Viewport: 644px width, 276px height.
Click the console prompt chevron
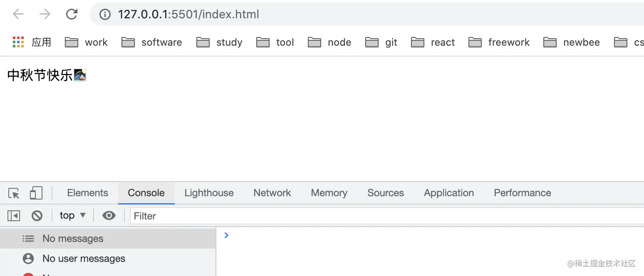click(x=227, y=235)
